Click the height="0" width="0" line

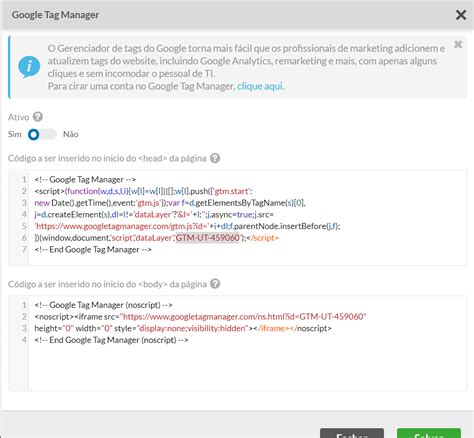(183, 328)
